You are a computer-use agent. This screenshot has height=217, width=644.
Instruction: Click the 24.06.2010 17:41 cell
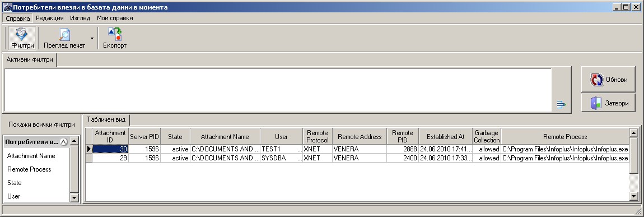[x=445, y=149]
